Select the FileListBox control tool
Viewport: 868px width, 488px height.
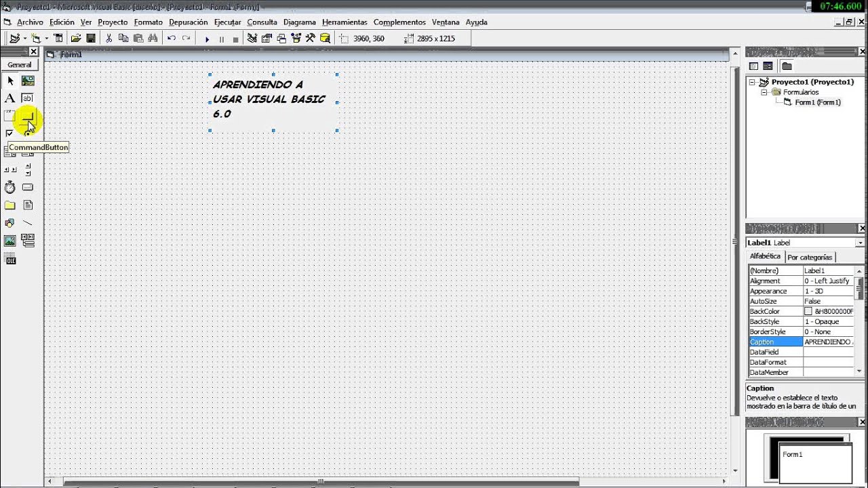(x=28, y=205)
